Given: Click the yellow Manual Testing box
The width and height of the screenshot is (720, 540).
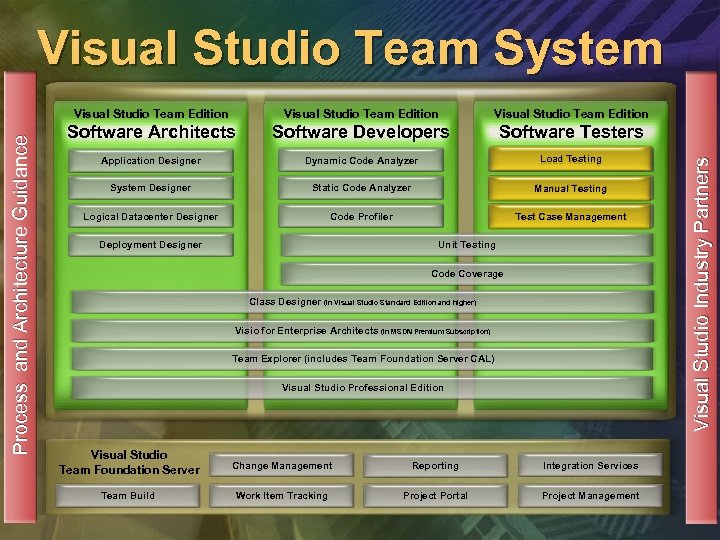Looking at the screenshot, I should pos(570,188).
